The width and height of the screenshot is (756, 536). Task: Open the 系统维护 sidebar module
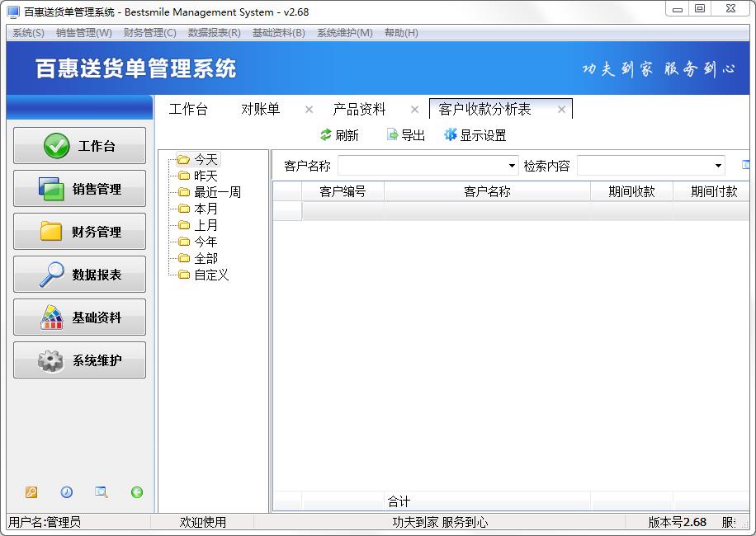[x=80, y=360]
